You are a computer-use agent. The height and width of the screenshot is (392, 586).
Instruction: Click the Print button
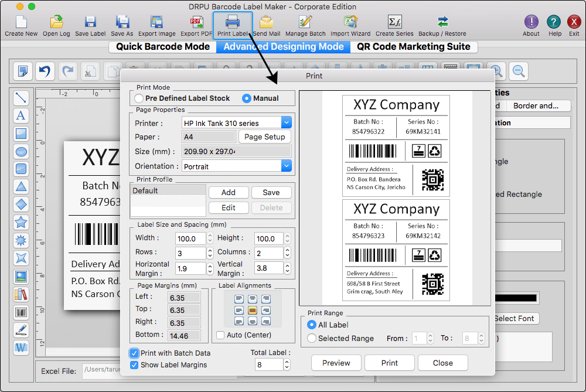tap(390, 363)
